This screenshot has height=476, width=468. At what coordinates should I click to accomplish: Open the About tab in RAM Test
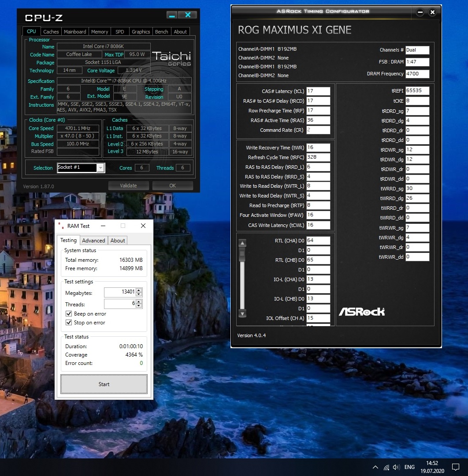coord(118,241)
